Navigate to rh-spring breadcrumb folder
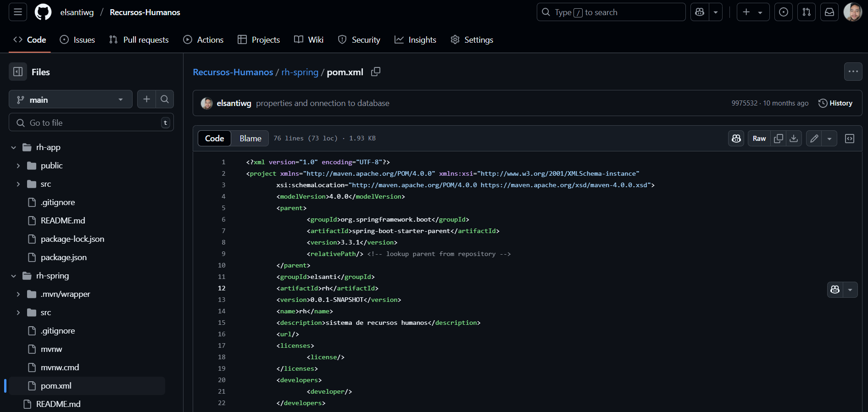The height and width of the screenshot is (412, 868). tap(300, 72)
